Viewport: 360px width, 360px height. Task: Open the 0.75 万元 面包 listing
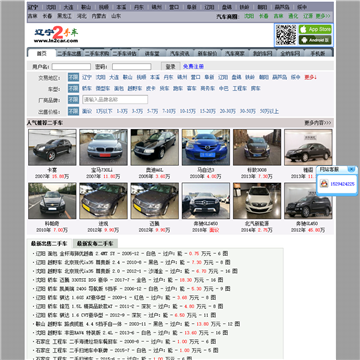click(x=133, y=254)
